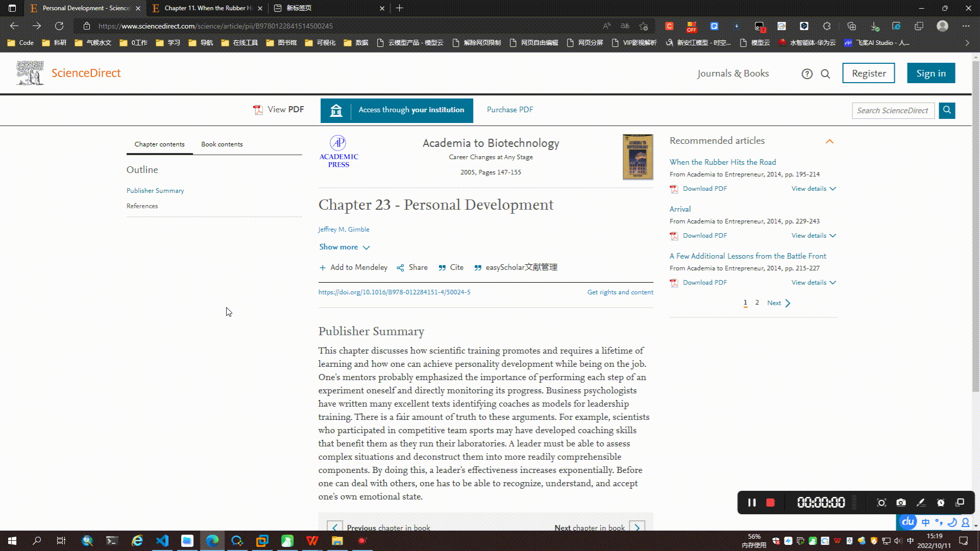This screenshot has height=551, width=980.
Task: Click the ScienceDirect help question mark icon
Action: (x=806, y=74)
